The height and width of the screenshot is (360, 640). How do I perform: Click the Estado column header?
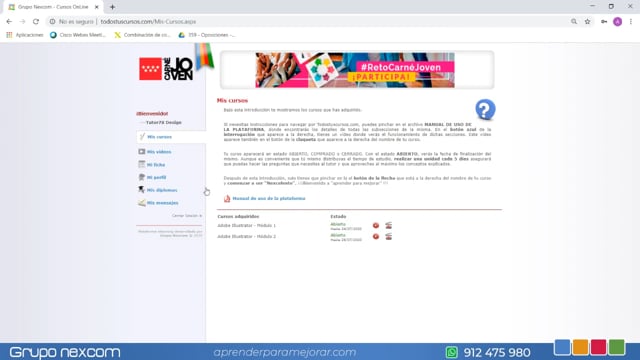point(338,217)
